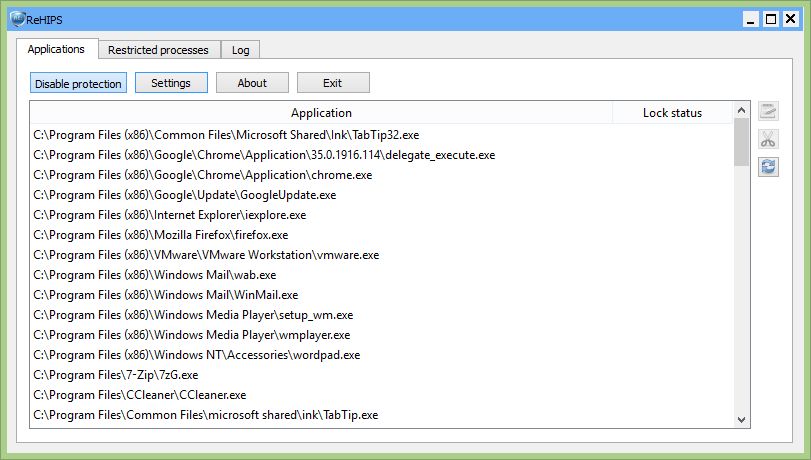The height and width of the screenshot is (460, 811).
Task: Select the WinMail.exe row
Action: [x=381, y=295]
